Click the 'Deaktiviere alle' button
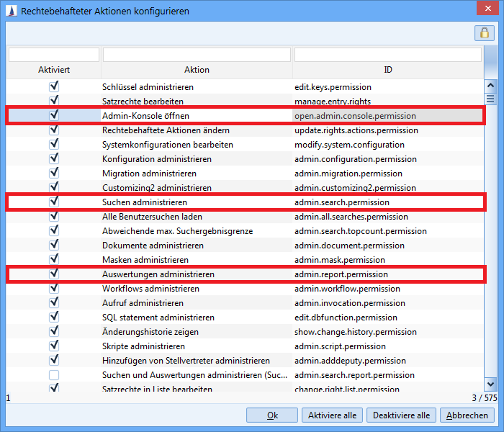The height and width of the screenshot is (432, 504). [401, 415]
